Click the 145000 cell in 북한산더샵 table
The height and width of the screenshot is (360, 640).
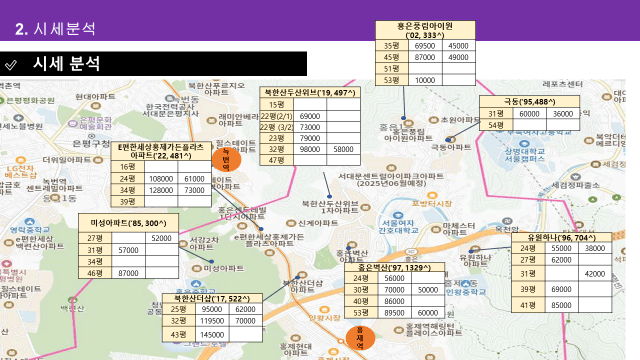pyautogui.click(x=212, y=335)
